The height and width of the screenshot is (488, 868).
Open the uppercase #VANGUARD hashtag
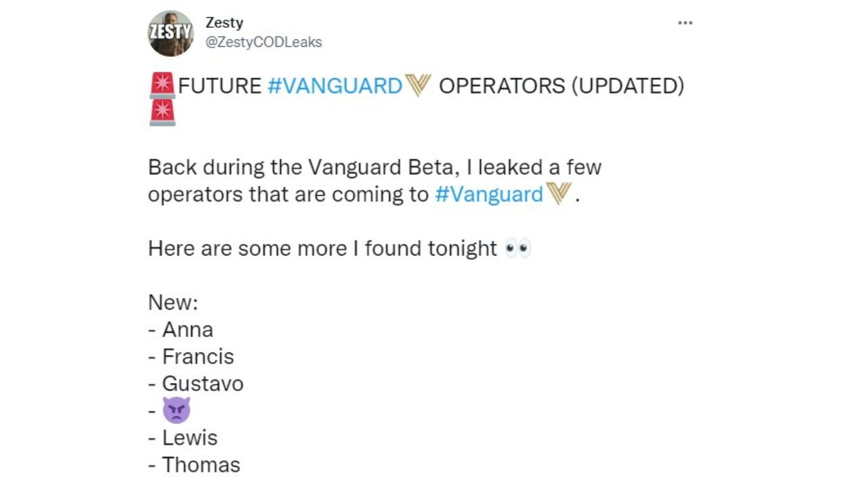335,86
